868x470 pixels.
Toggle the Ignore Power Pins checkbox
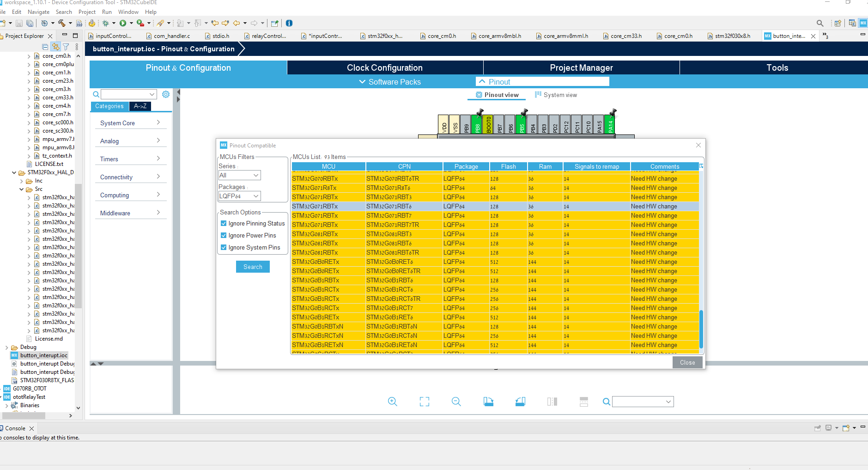click(x=224, y=236)
